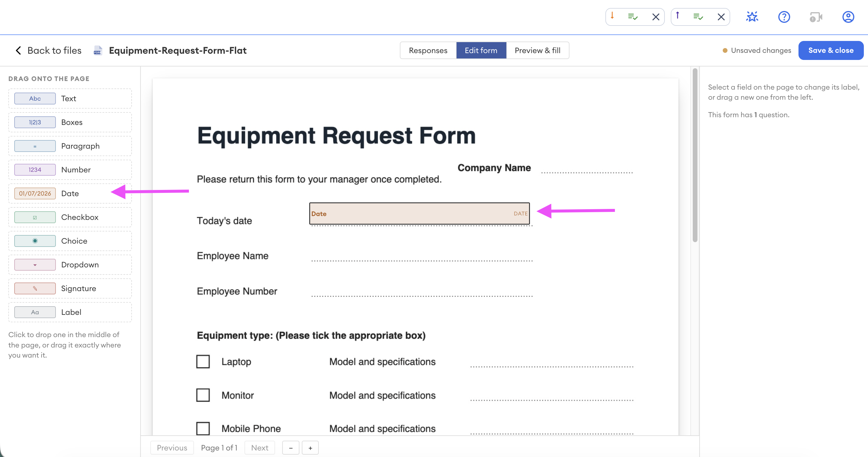The image size is (868, 457).
Task: Tick the Monitor checkbox on the form
Action: 203,395
